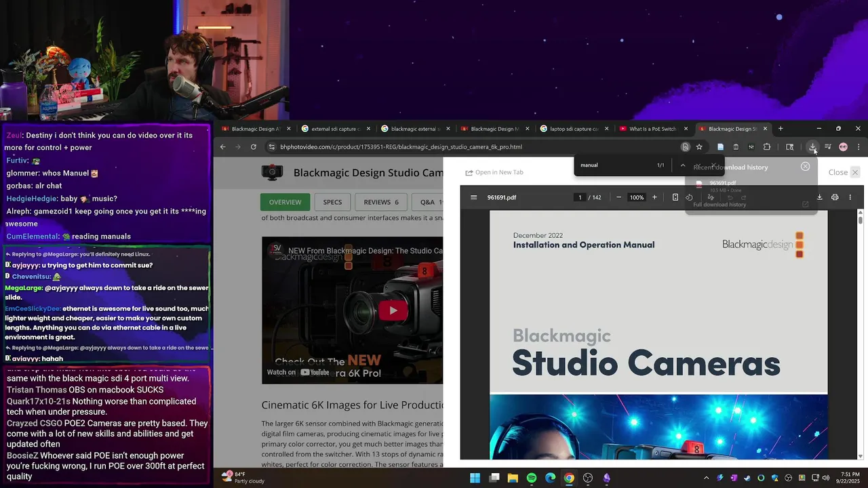Image resolution: width=868 pixels, height=488 pixels.
Task: Open the PDF viewer sidebar menu
Action: click(473, 197)
